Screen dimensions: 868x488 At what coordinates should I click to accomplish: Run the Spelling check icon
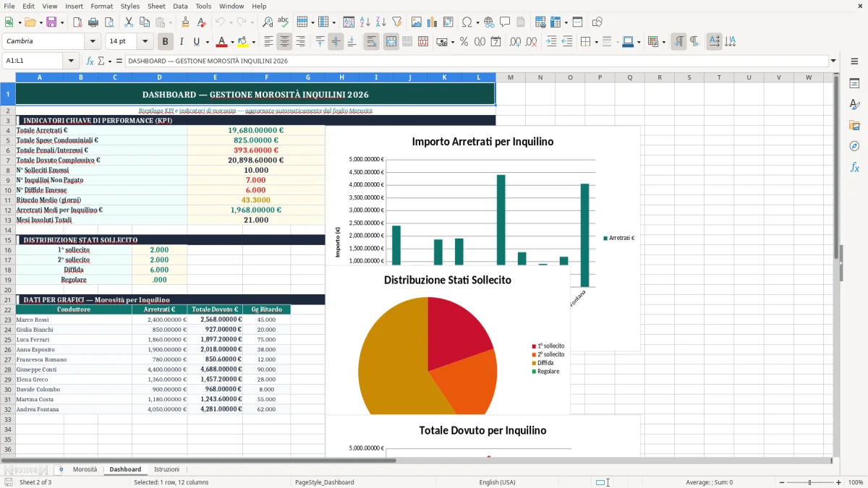[284, 22]
